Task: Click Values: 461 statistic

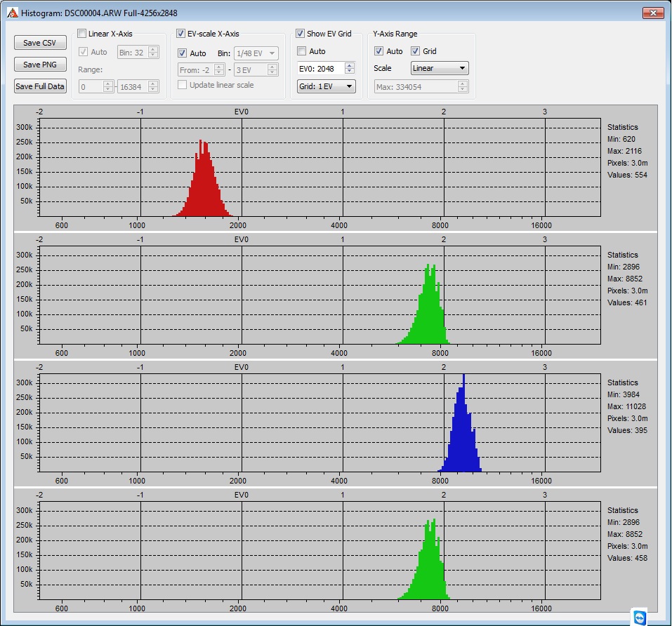Action: coord(627,302)
